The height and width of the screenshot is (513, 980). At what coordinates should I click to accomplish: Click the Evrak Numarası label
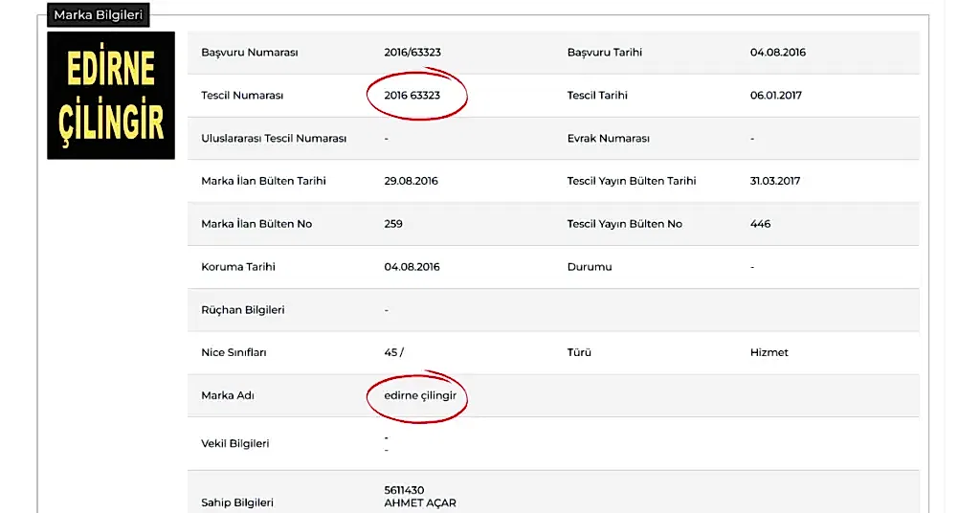[x=608, y=139]
